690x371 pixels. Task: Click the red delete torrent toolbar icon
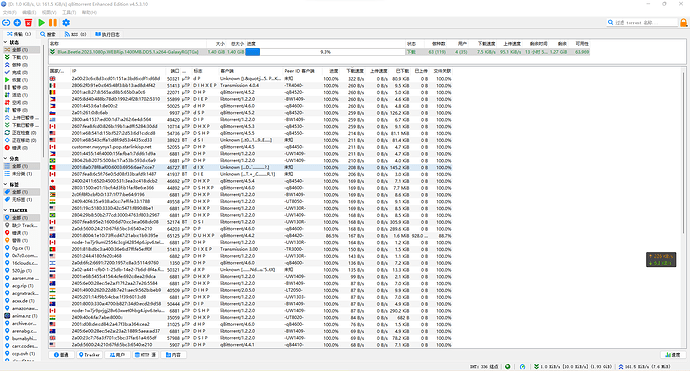(x=28, y=22)
